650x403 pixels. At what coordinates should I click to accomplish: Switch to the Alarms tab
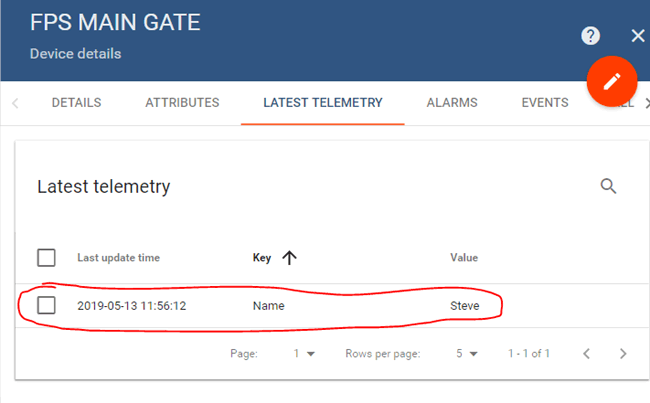pyautogui.click(x=452, y=103)
